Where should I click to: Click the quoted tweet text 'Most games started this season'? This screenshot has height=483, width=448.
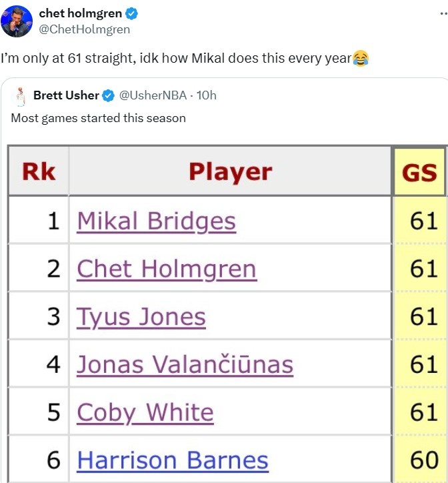[98, 119]
